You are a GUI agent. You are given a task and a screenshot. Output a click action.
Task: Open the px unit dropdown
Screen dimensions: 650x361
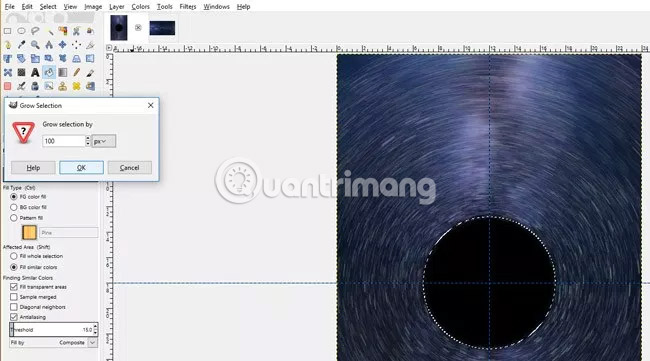click(x=104, y=141)
